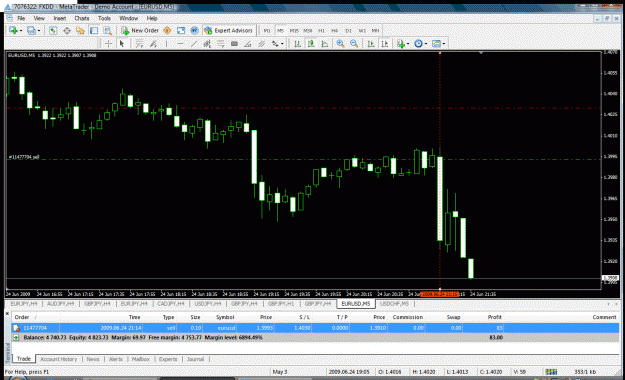Select the equidistant channel tool

[x=207, y=44]
